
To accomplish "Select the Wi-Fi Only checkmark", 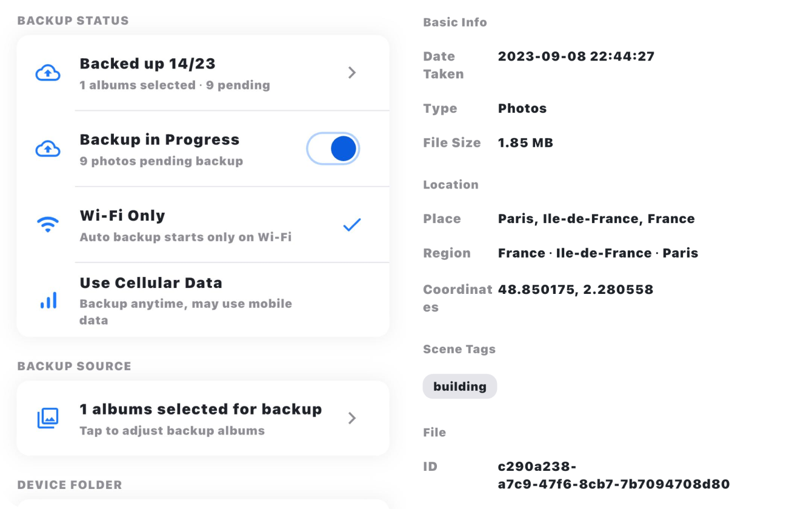I will tap(352, 225).
